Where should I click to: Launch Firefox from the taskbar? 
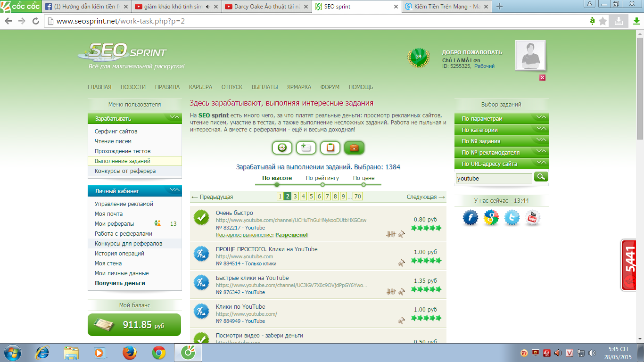pyautogui.click(x=129, y=353)
